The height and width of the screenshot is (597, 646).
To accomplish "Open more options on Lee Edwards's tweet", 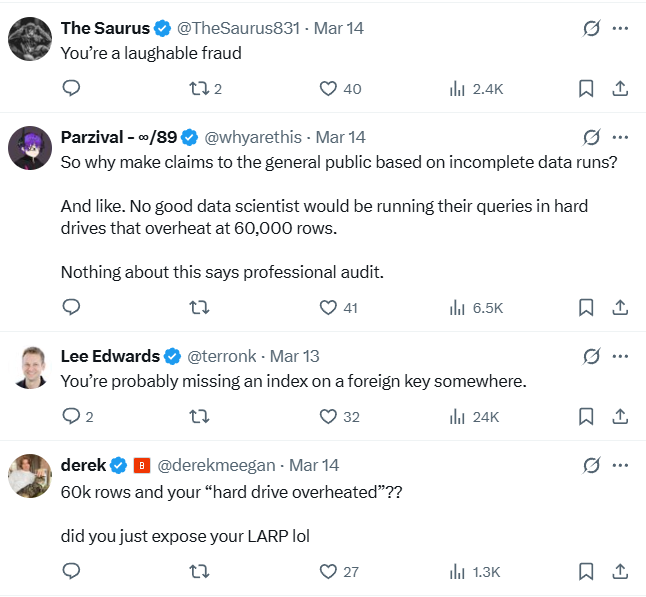I will (x=620, y=356).
